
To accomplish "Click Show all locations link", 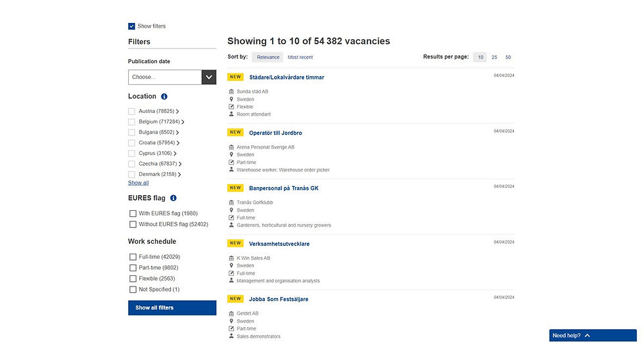I will 138,183.
